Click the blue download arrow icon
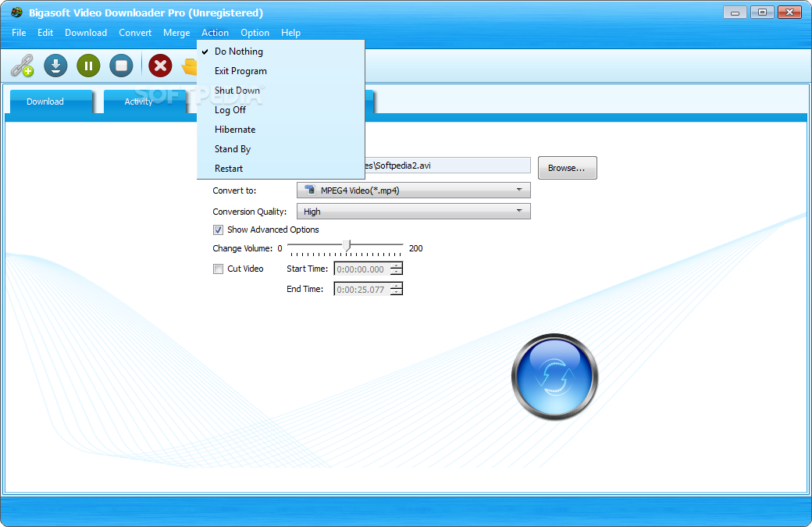Viewport: 812px width, 527px height. (55, 66)
